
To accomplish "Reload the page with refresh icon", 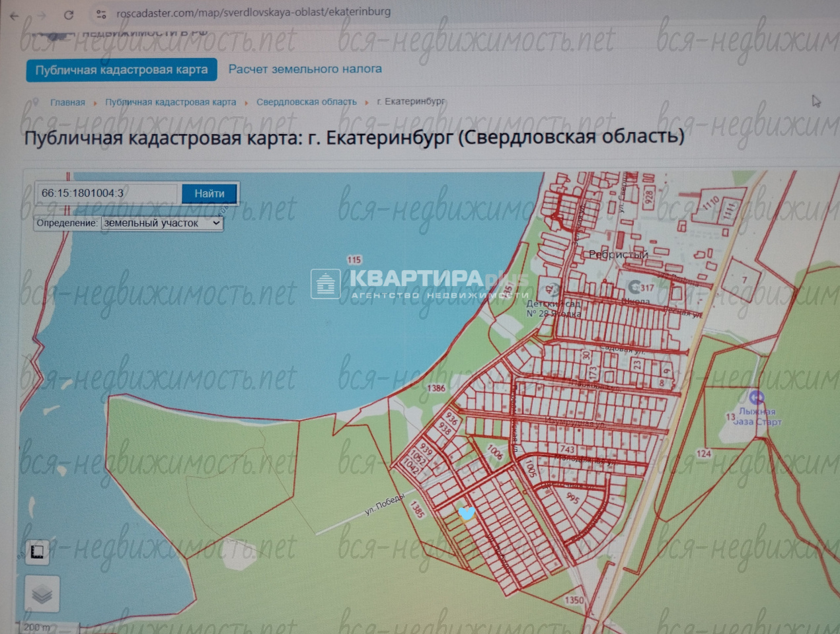I will tap(69, 15).
